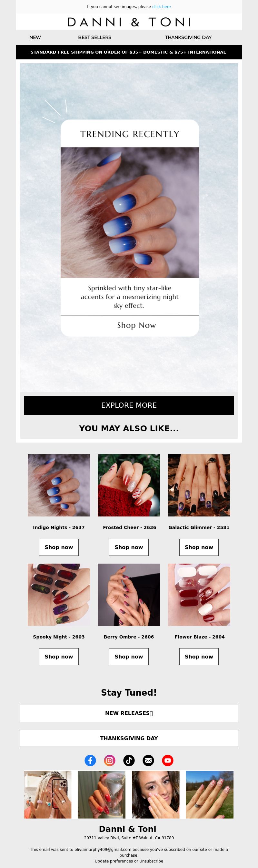Screen dimensions: 258x868
Task: Click the Danni & Toni header logo
Action: point(129,22)
